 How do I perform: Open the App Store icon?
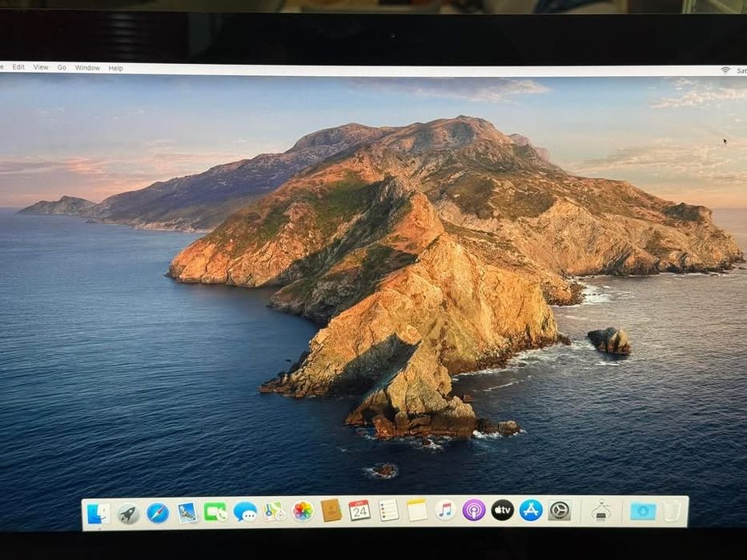coord(531,510)
